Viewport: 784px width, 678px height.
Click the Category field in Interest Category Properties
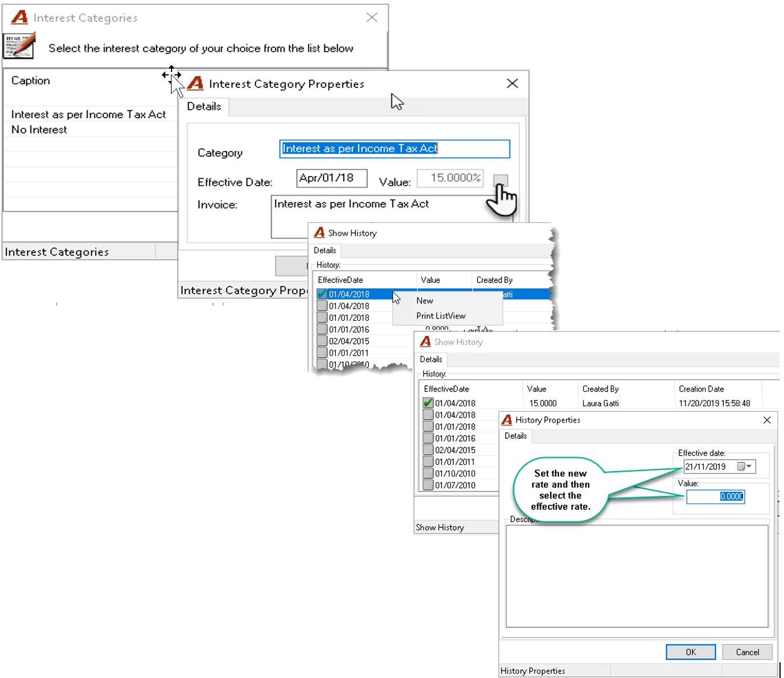point(395,149)
